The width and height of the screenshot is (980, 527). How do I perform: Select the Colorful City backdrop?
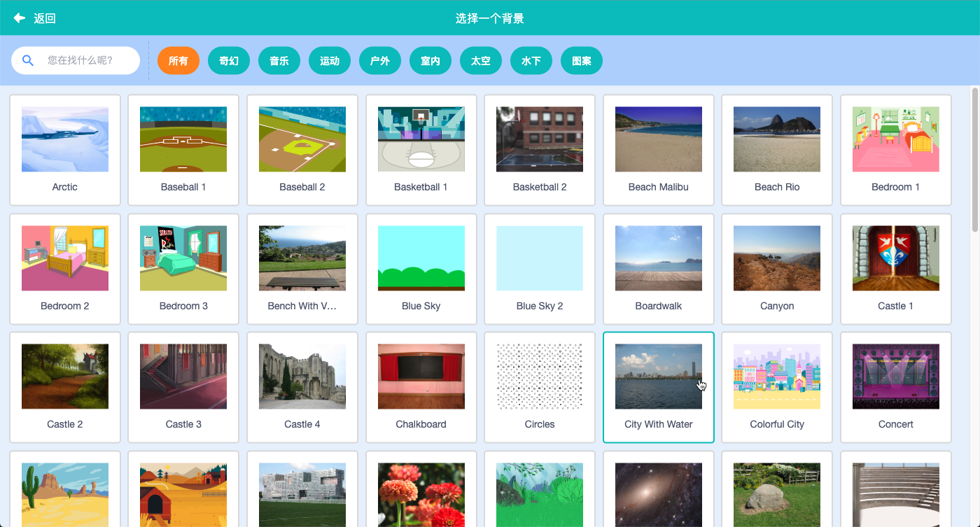coord(777,387)
